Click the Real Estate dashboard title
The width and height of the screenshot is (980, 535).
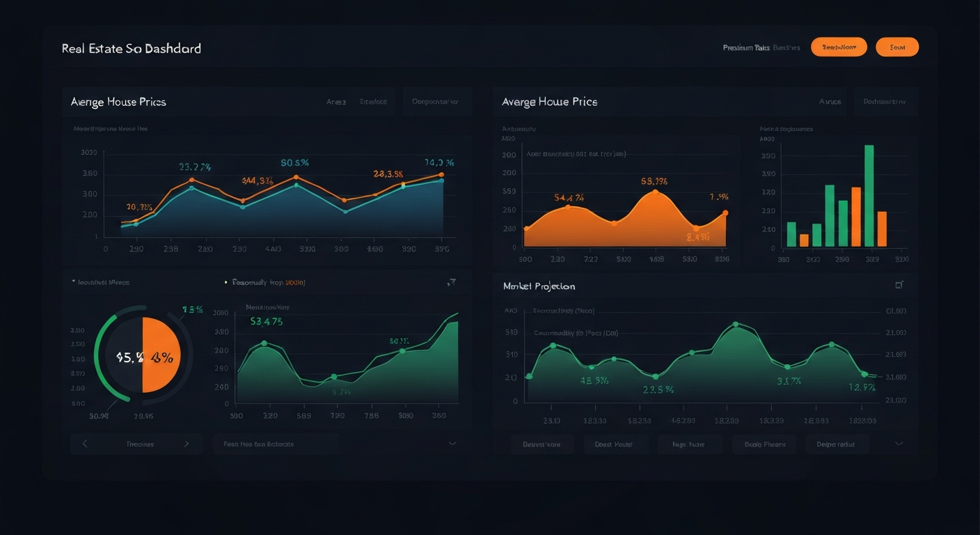pos(132,49)
